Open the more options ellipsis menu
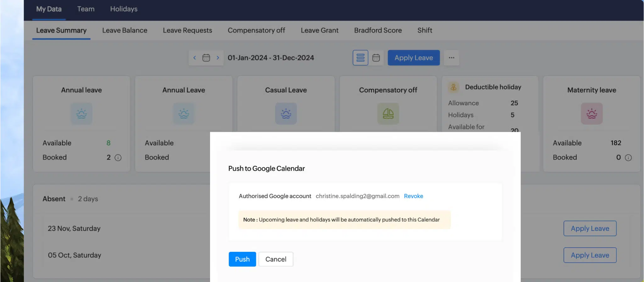The width and height of the screenshot is (644, 282). point(452,58)
